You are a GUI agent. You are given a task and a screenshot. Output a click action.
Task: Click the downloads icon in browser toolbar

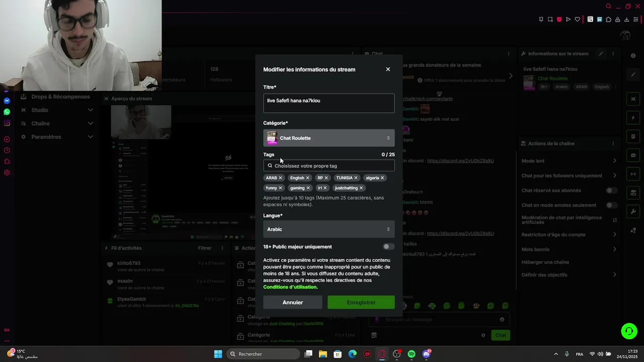(626, 20)
